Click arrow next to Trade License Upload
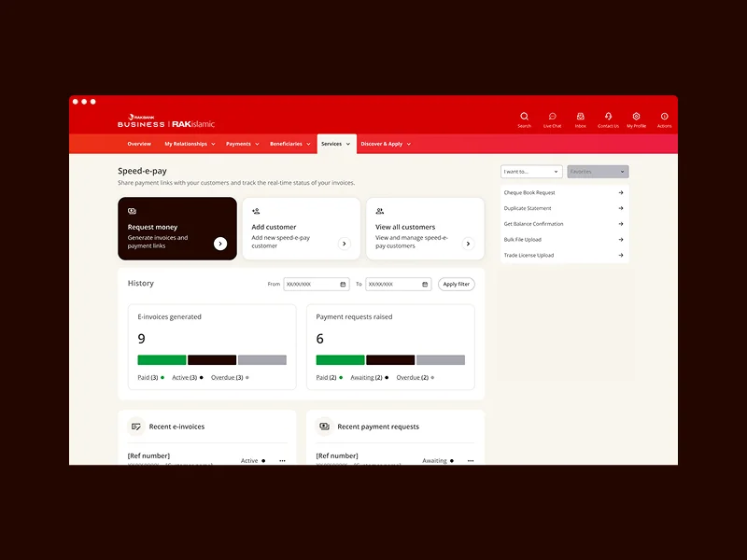 pos(621,255)
